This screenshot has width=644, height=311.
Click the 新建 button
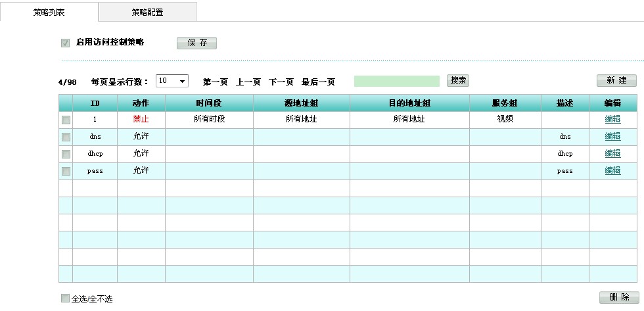pos(616,80)
